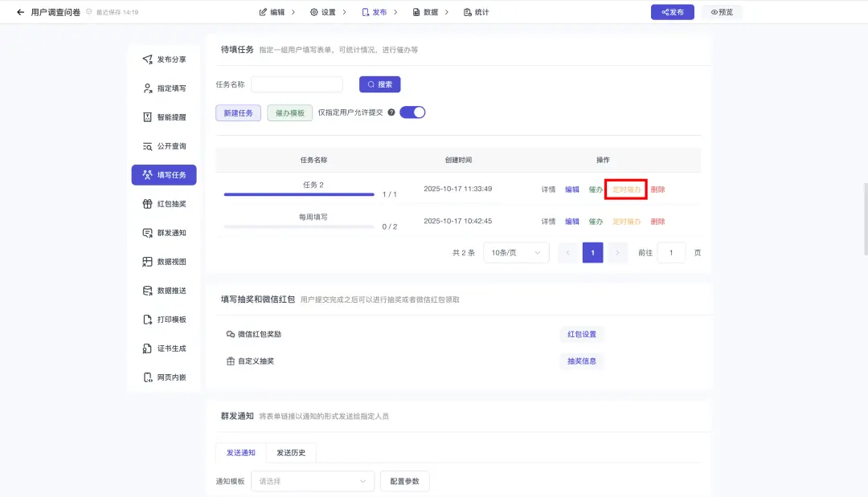
Task: Click the 网页内嵌 embed icon in the sidebar
Action: click(x=147, y=377)
